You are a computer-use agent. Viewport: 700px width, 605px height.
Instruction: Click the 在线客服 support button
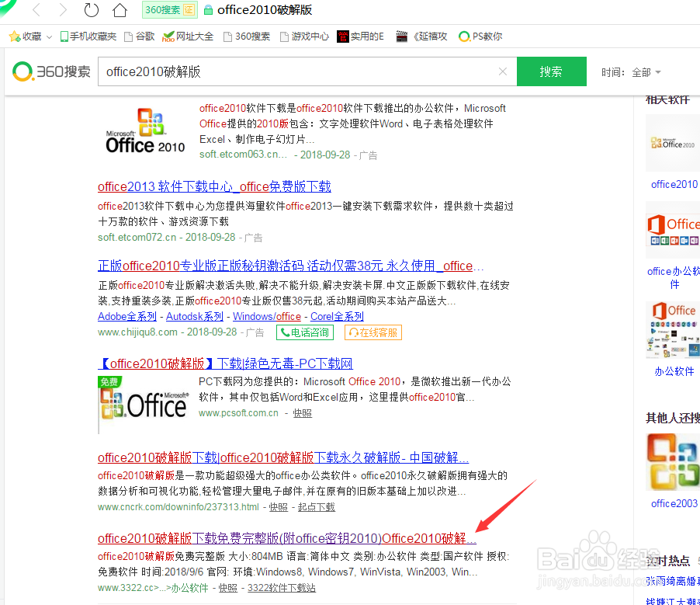(373, 332)
